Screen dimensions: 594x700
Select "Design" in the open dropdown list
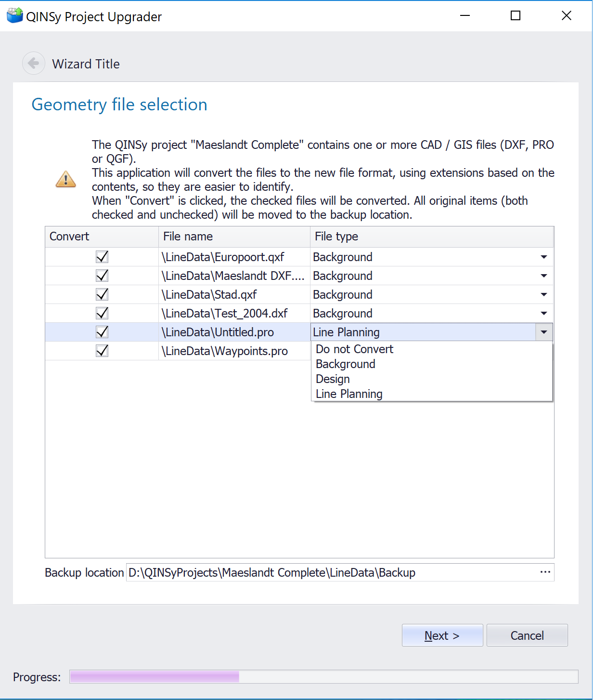click(333, 379)
